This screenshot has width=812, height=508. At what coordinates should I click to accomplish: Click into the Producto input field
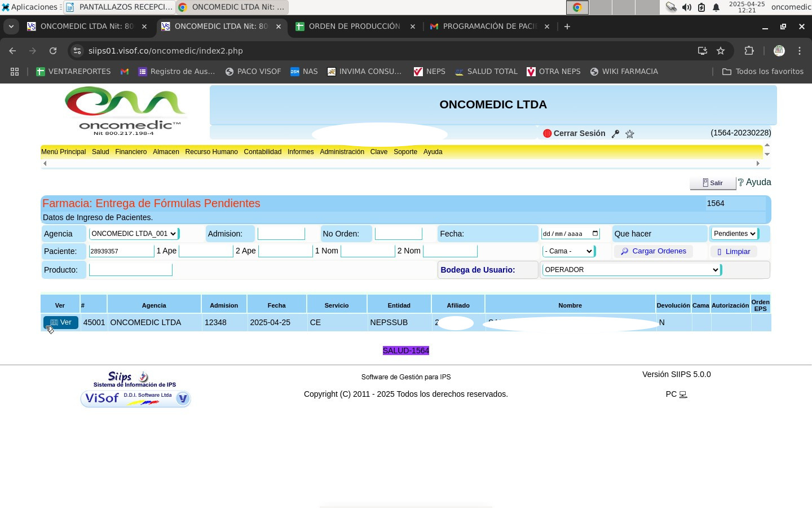click(x=130, y=270)
